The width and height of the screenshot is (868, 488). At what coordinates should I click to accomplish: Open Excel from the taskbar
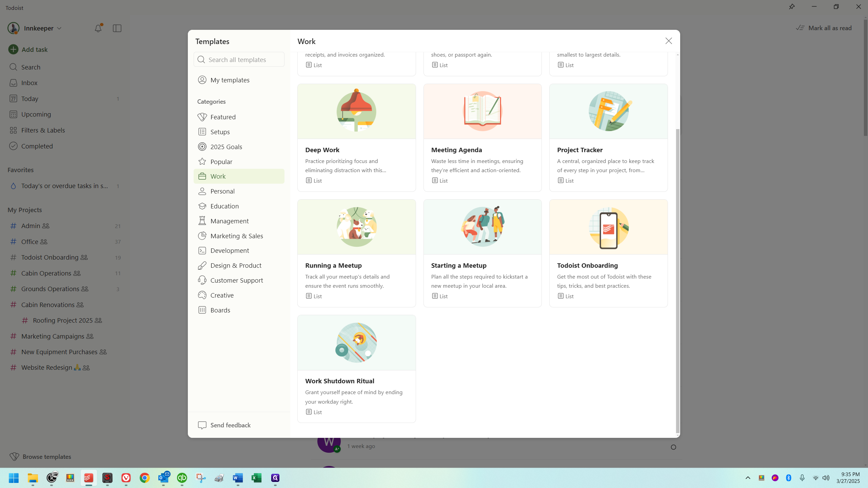[x=257, y=478]
